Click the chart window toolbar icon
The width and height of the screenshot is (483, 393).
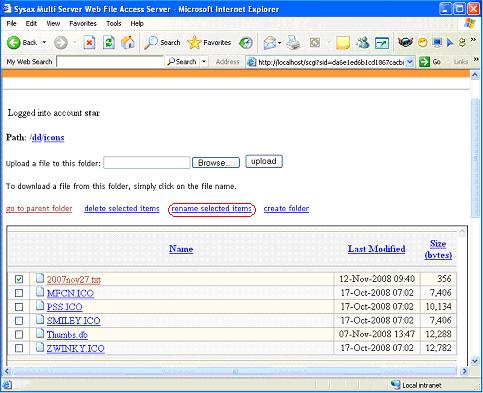(x=382, y=43)
